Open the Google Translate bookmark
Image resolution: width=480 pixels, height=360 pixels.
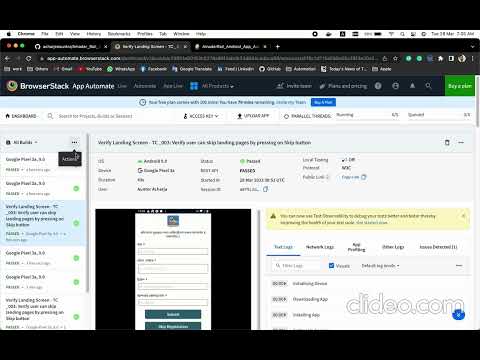[192, 69]
